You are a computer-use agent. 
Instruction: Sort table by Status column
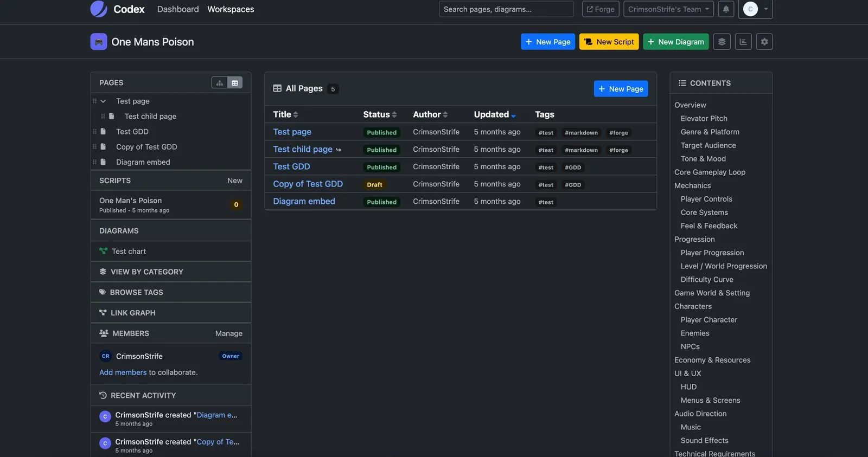[380, 114]
